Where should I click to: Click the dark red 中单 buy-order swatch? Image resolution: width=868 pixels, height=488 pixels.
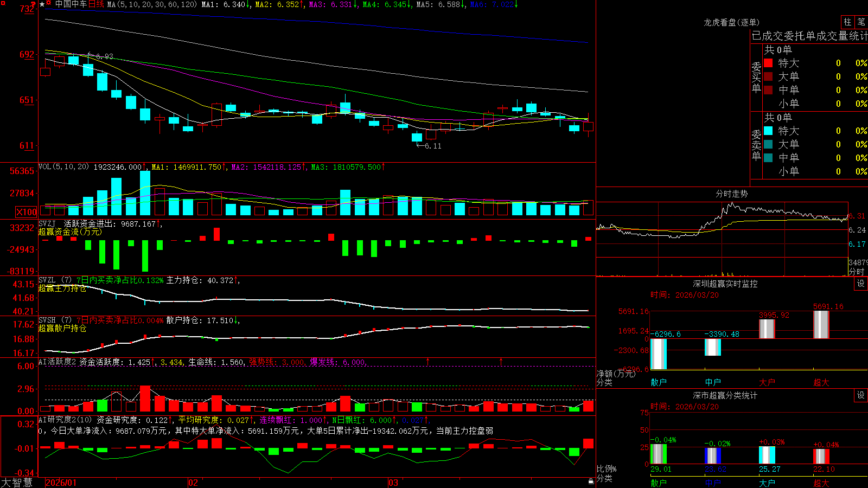(768, 90)
